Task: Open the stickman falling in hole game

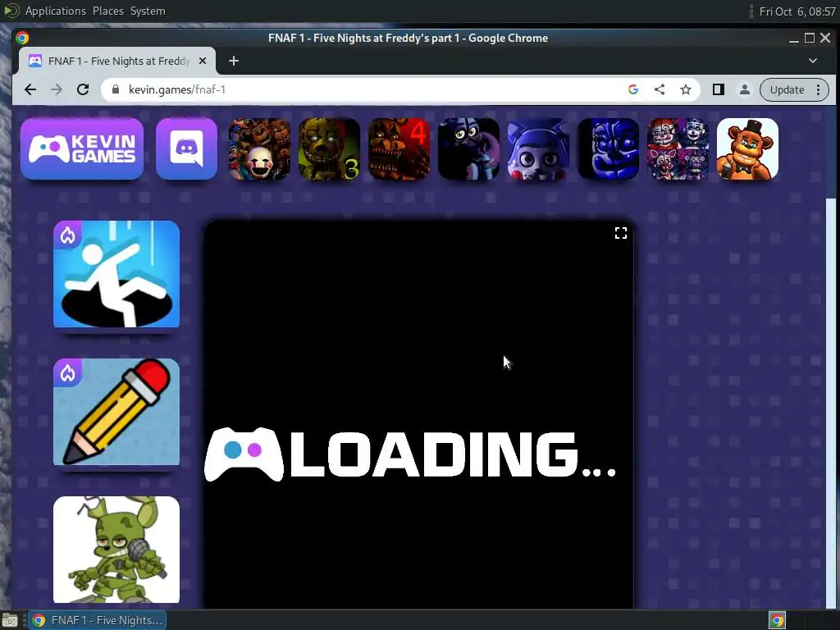Action: coord(116,274)
